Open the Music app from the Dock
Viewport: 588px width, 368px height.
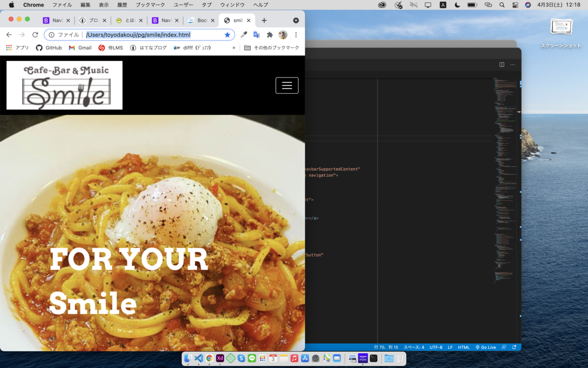coord(294,358)
